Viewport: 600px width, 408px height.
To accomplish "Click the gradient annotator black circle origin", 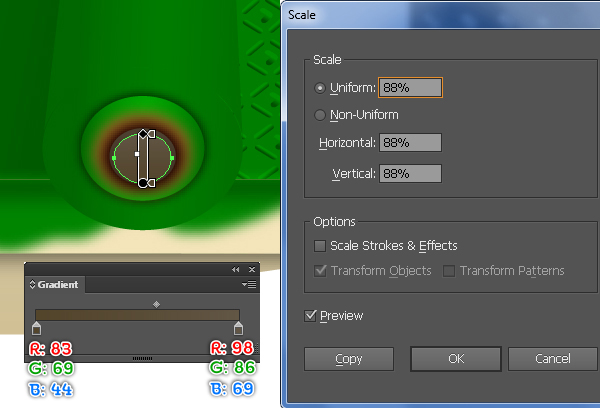I will (143, 183).
